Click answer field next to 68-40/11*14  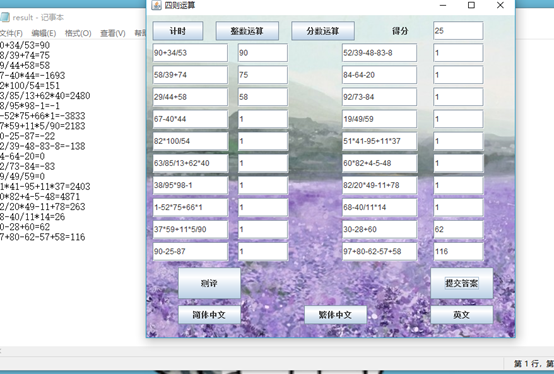tap(458, 207)
